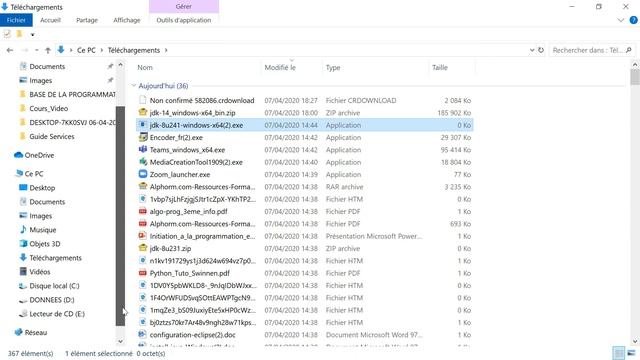Sort files by the Nom column
The width and height of the screenshot is (640, 360).
(145, 68)
